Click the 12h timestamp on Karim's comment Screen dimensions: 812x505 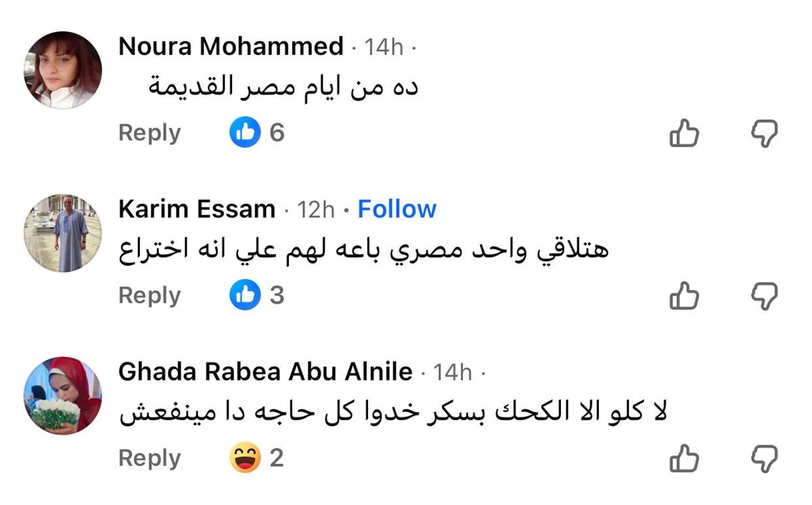click(316, 210)
